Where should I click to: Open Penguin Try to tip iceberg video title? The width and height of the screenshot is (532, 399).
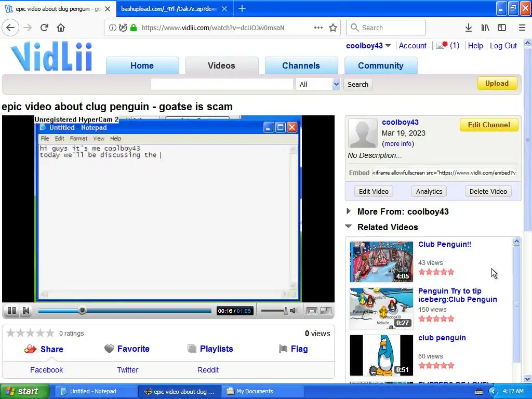pos(457,295)
